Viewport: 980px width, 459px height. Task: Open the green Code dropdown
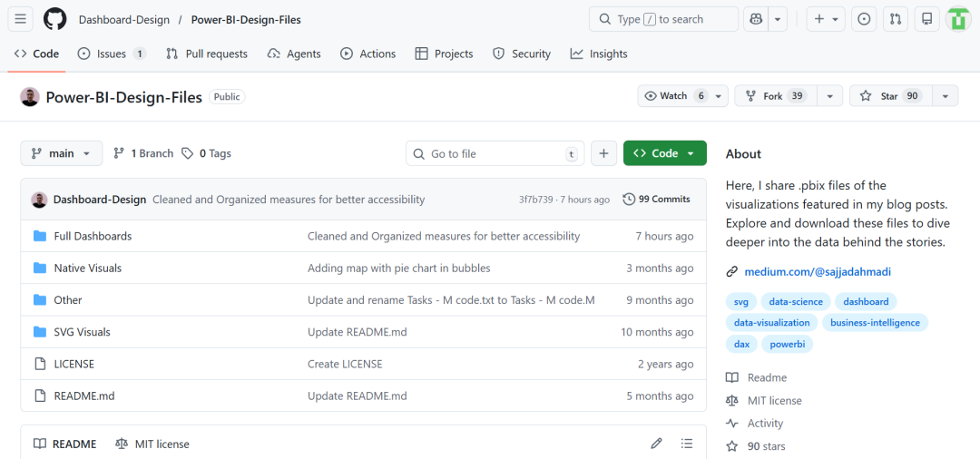click(664, 153)
